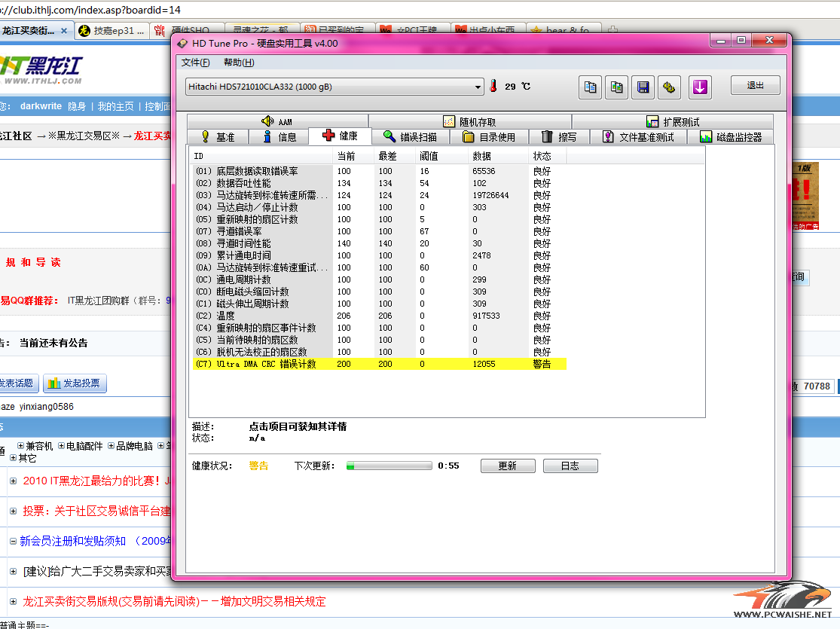This screenshot has width=840, height=629.
Task: Switch to the 错误扫描 tab
Action: [411, 137]
